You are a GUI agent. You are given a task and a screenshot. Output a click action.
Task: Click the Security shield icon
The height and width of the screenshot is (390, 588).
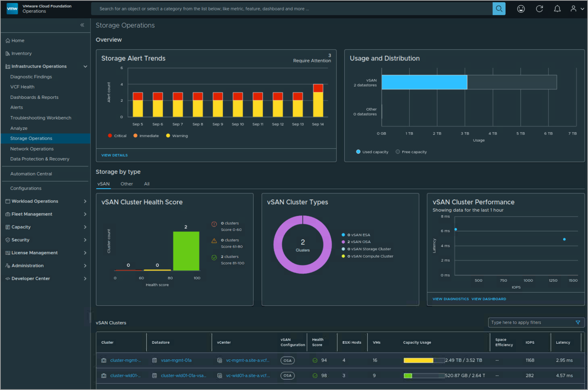coord(8,240)
